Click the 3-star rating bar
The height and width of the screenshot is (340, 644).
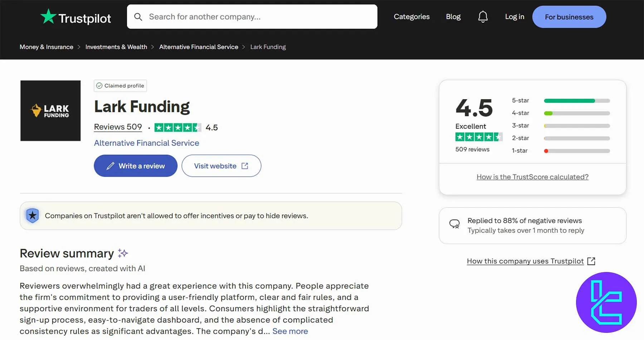[576, 126]
